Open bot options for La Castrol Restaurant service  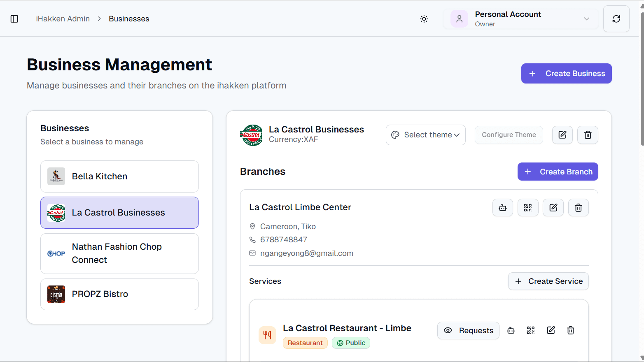(x=511, y=330)
